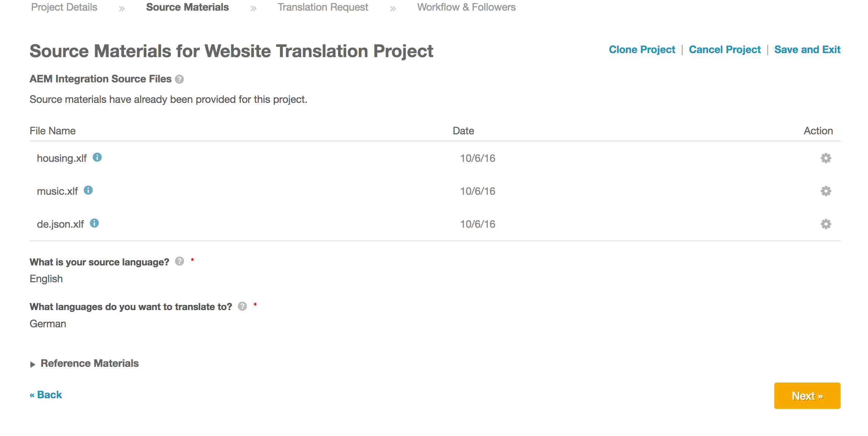The image size is (868, 436).
Task: Show help for target languages question
Action: tap(242, 306)
